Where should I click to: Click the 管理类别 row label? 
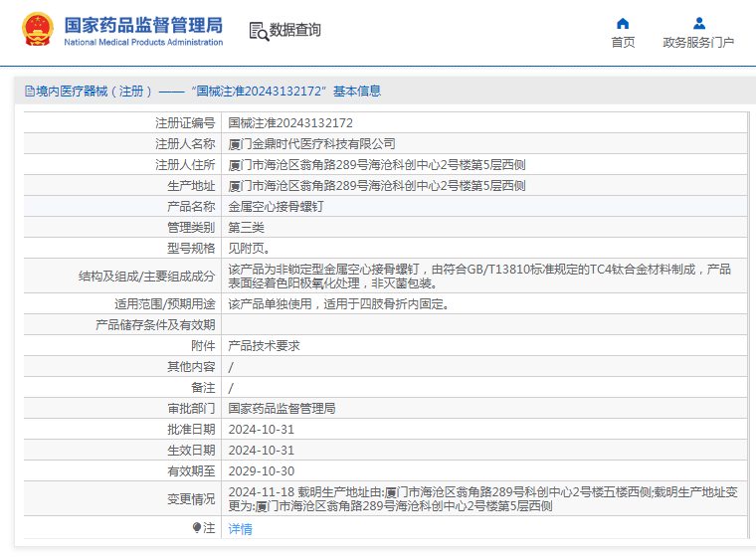click(191, 227)
